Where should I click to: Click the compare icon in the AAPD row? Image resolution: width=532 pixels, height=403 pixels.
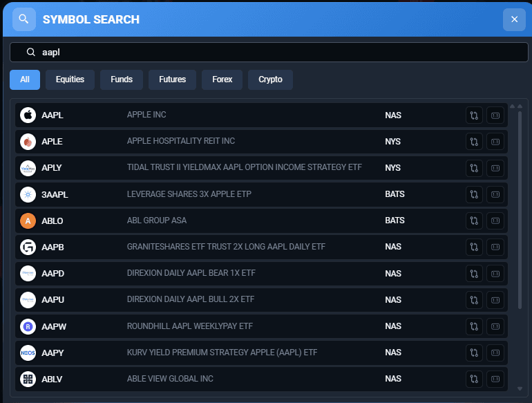(474, 274)
